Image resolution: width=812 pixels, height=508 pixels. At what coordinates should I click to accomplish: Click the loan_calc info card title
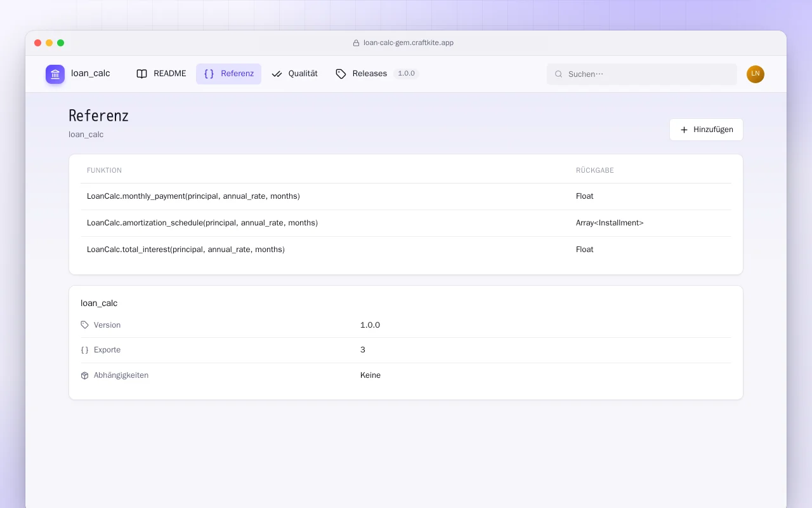pos(99,304)
